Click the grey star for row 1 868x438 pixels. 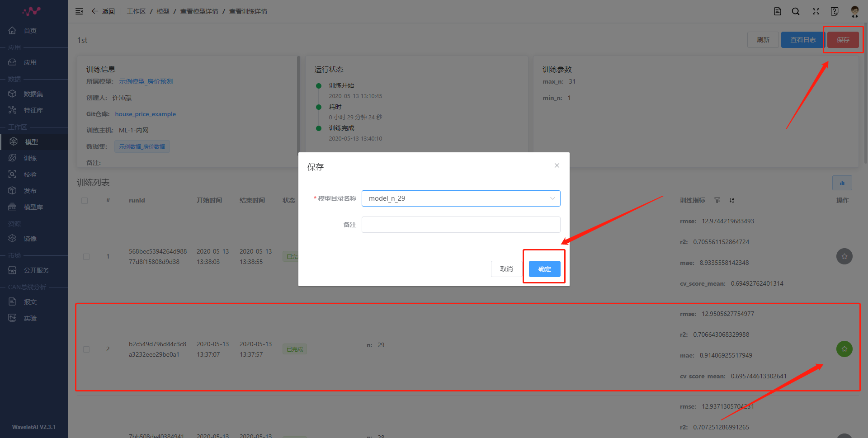tap(844, 256)
